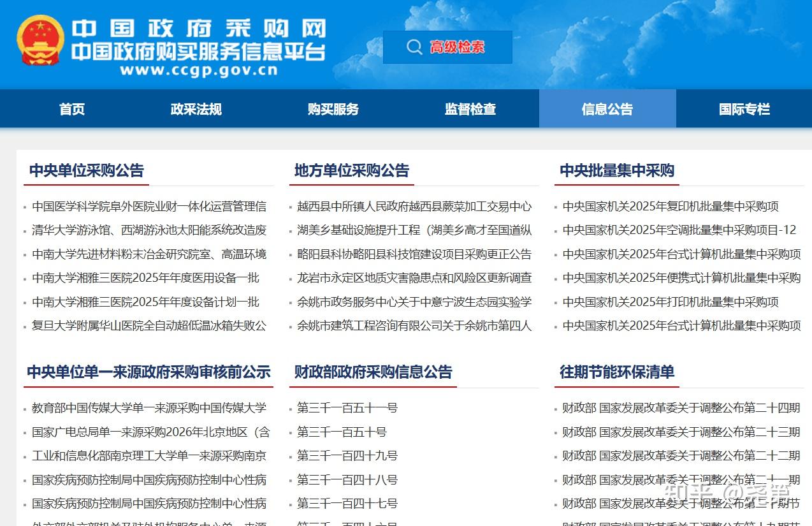Open 中央国家机关2025年空调批量集中采购项目-12
The image size is (812, 526).
679,230
